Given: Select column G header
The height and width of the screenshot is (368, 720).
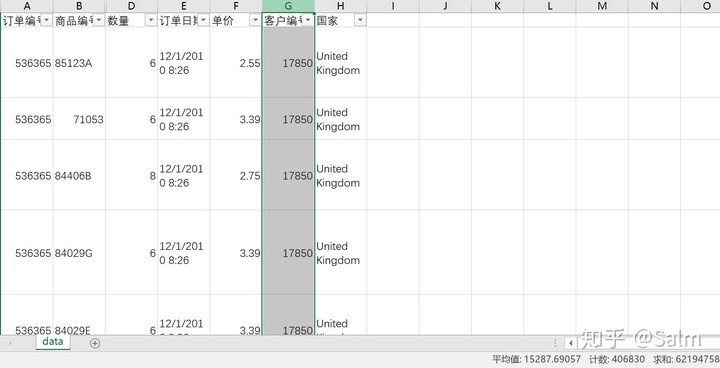Looking at the screenshot, I should point(288,6).
